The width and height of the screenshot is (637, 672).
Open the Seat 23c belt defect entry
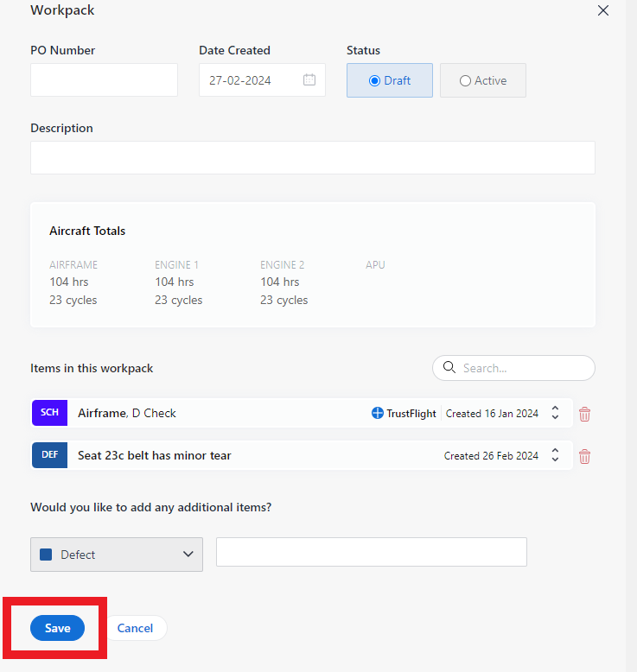coord(154,455)
